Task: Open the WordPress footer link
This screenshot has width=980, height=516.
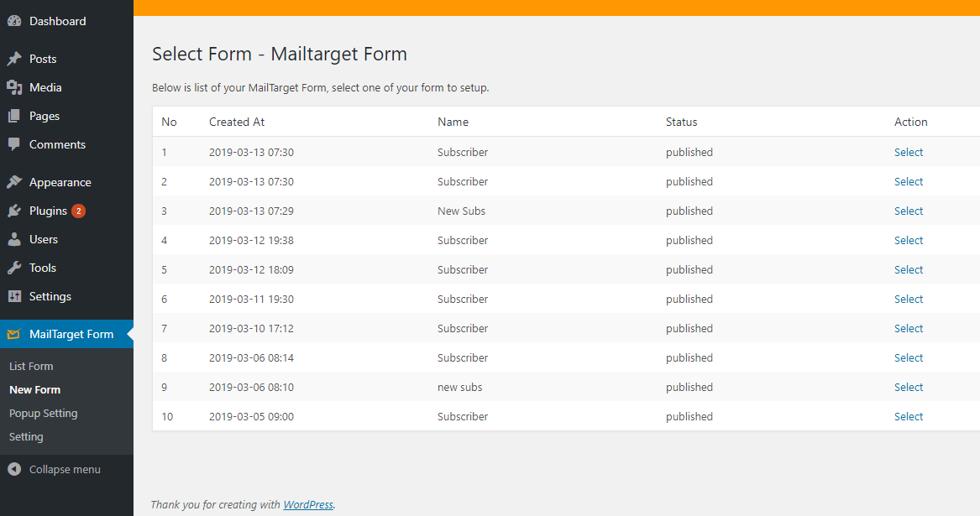Action: pos(308,505)
